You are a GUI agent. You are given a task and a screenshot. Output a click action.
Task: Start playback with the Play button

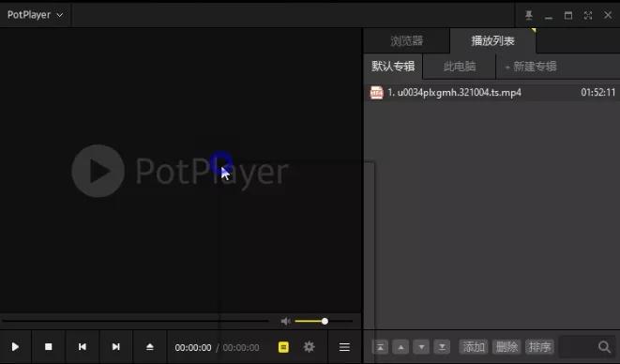tap(15, 347)
